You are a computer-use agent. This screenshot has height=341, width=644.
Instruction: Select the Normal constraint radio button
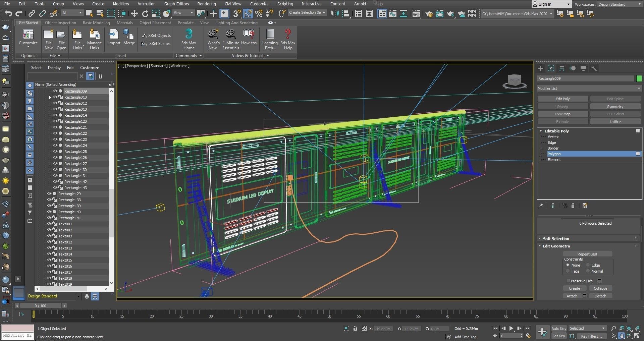(588, 271)
